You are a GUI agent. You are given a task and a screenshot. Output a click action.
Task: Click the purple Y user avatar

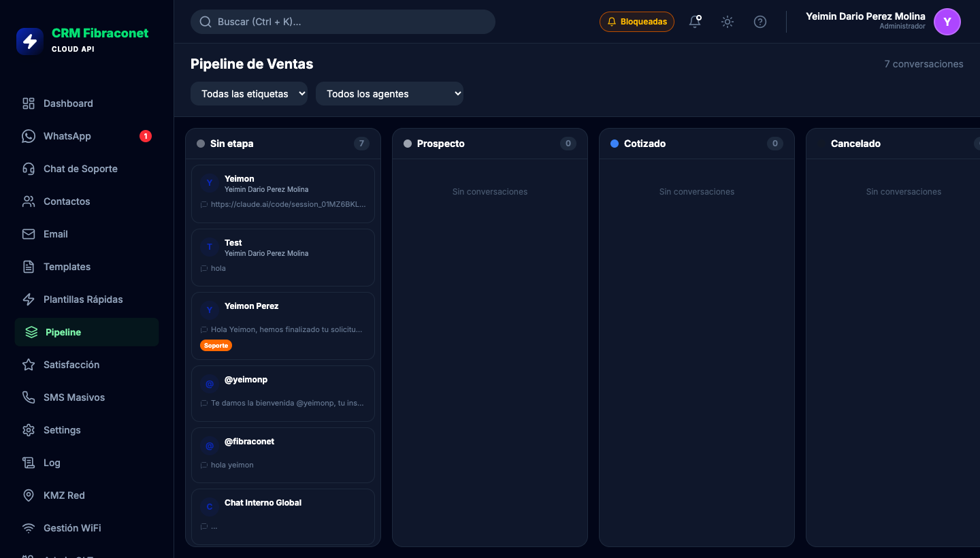(x=947, y=22)
